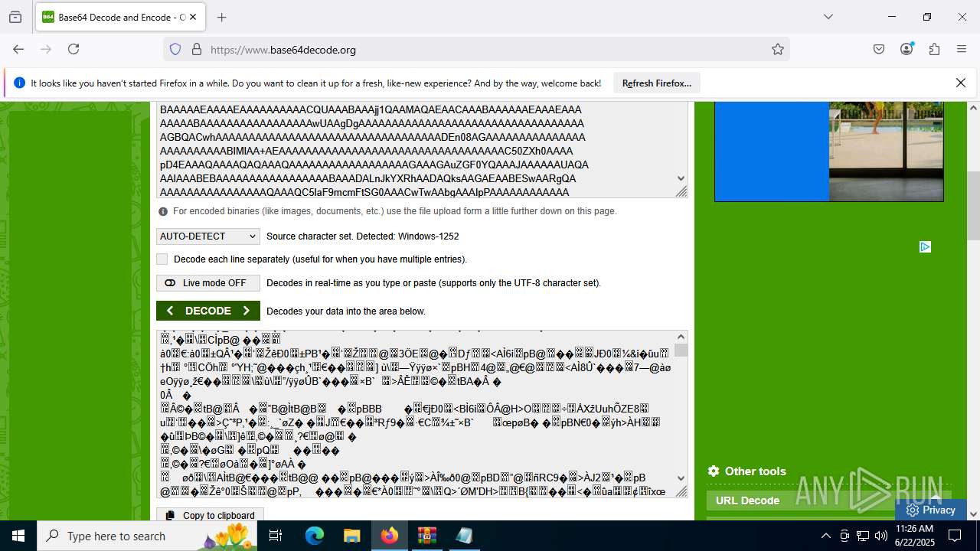The image size is (980, 551).
Task: Open Windows notification center
Action: (x=955, y=536)
